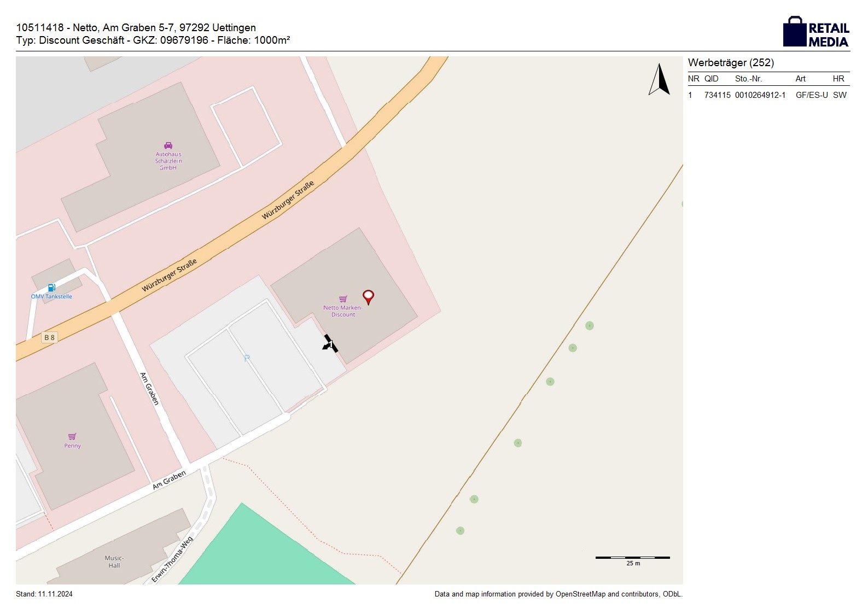Select the Penny shopping cart icon
The image size is (868, 614).
point(72,436)
